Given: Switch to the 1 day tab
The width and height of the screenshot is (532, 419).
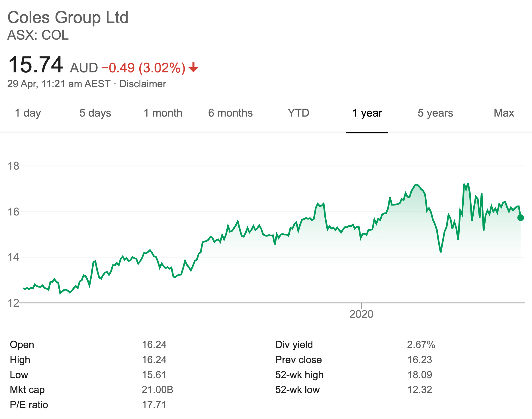Looking at the screenshot, I should click(28, 113).
